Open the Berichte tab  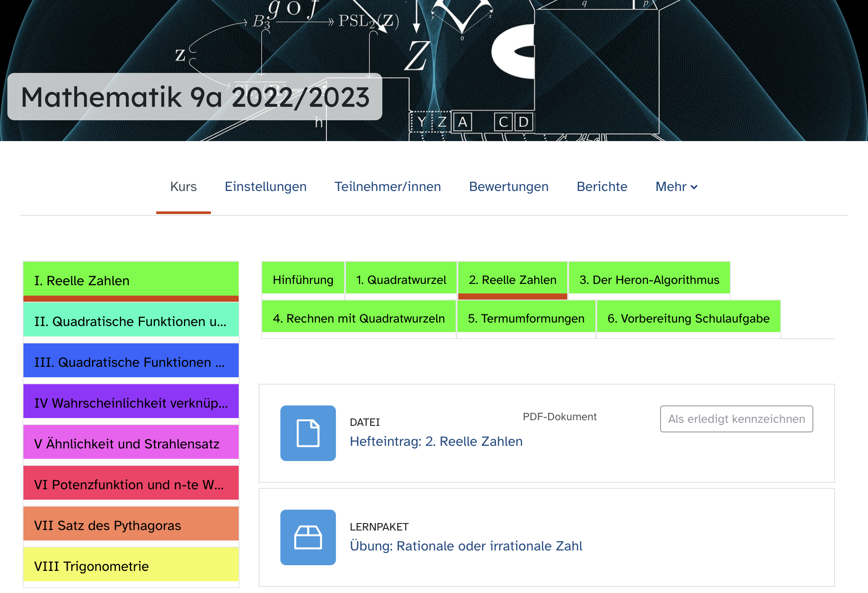click(x=602, y=187)
